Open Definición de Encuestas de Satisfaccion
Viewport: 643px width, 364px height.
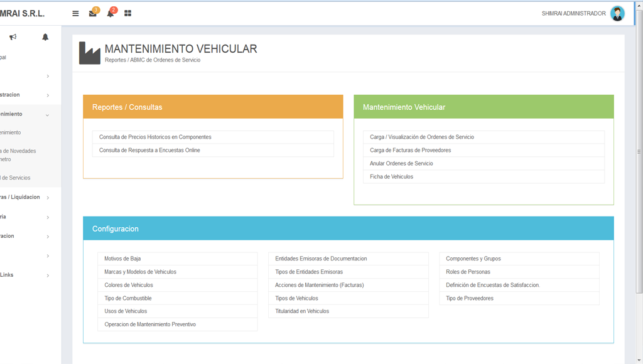[x=519, y=285]
